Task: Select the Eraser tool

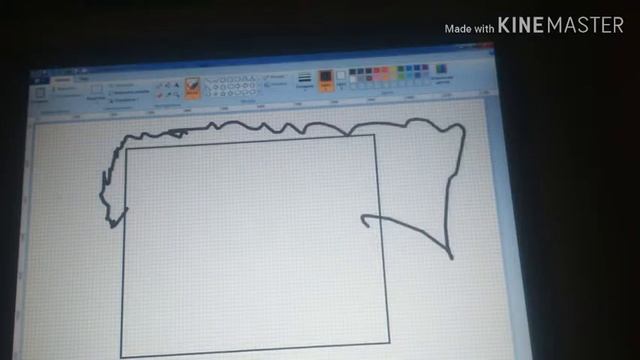Action: pyautogui.click(x=160, y=96)
